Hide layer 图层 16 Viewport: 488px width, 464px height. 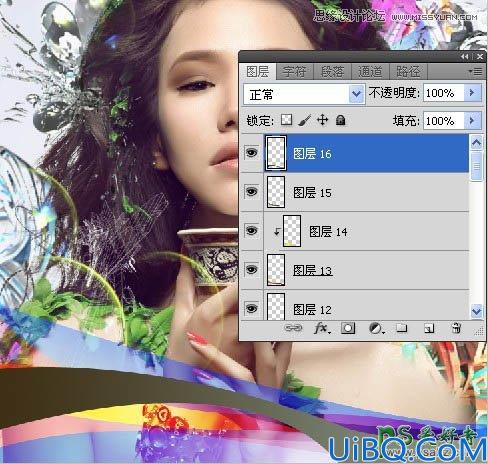(x=251, y=153)
